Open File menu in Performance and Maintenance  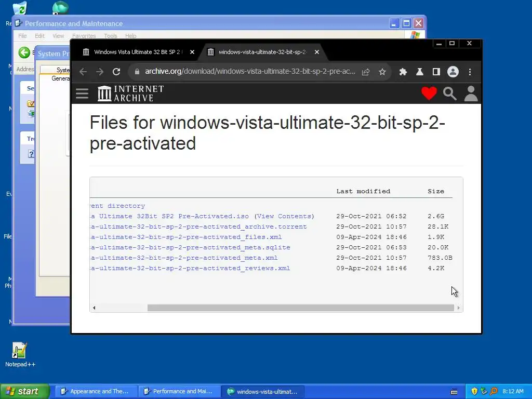coord(22,36)
